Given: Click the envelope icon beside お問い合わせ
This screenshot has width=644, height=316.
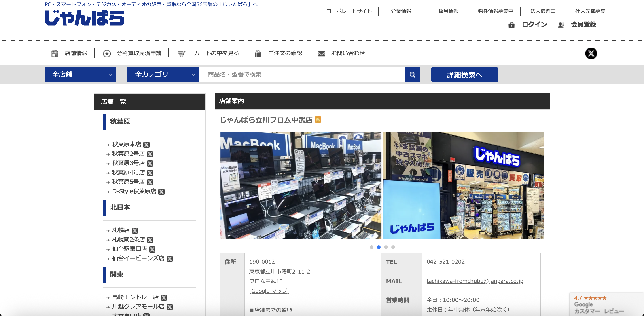Looking at the screenshot, I should coord(321,53).
